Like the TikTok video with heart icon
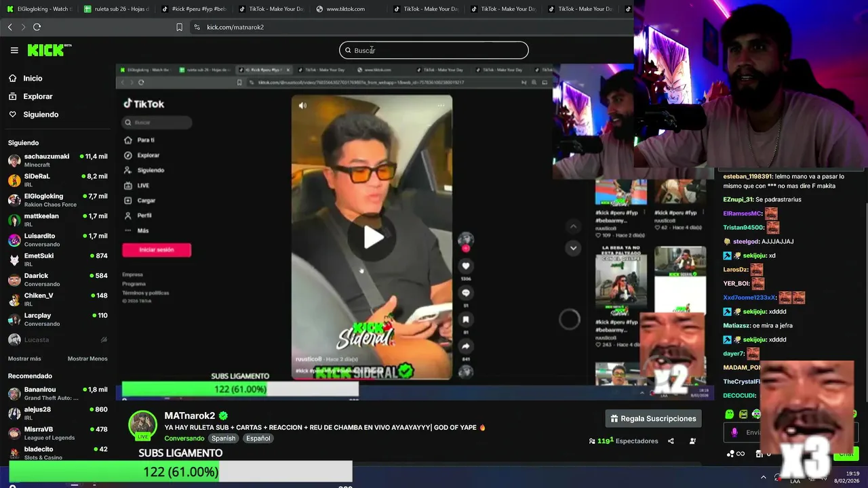This screenshot has width=868, height=488. tap(466, 266)
